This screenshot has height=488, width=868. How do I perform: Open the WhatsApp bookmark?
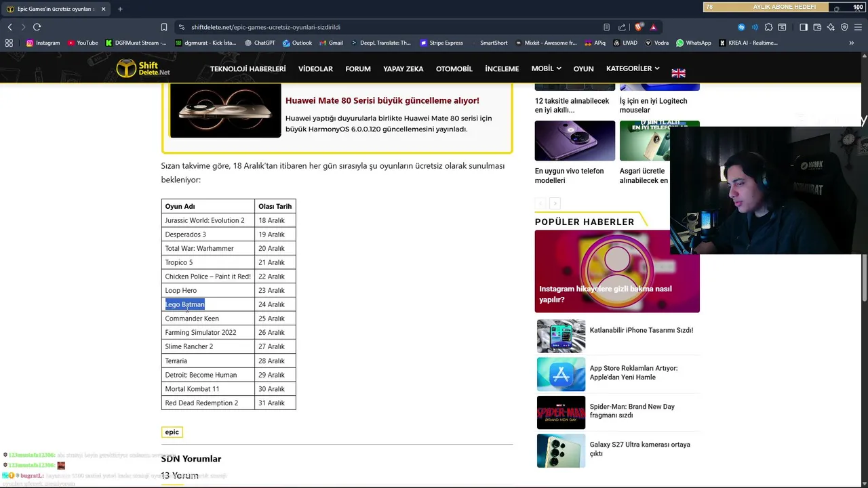pos(694,43)
